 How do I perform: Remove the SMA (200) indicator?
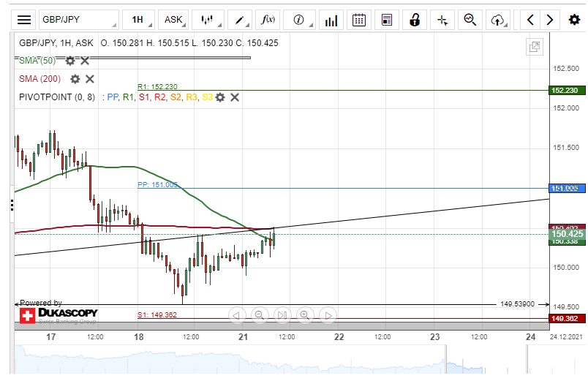90,79
